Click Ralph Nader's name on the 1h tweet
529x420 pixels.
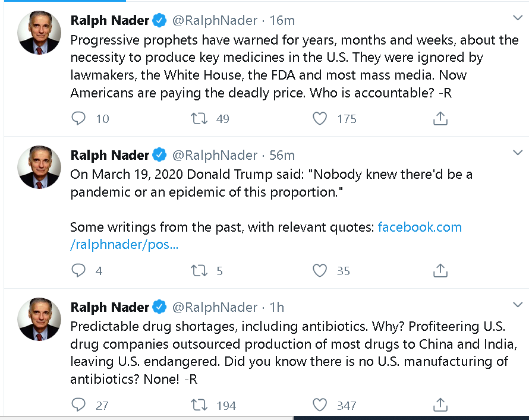pos(109,307)
